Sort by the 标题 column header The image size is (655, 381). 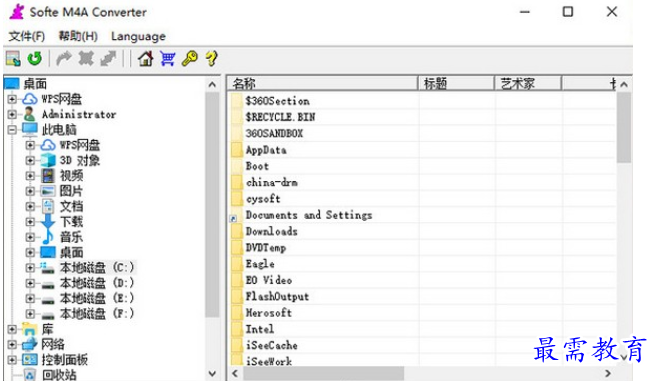(456, 84)
